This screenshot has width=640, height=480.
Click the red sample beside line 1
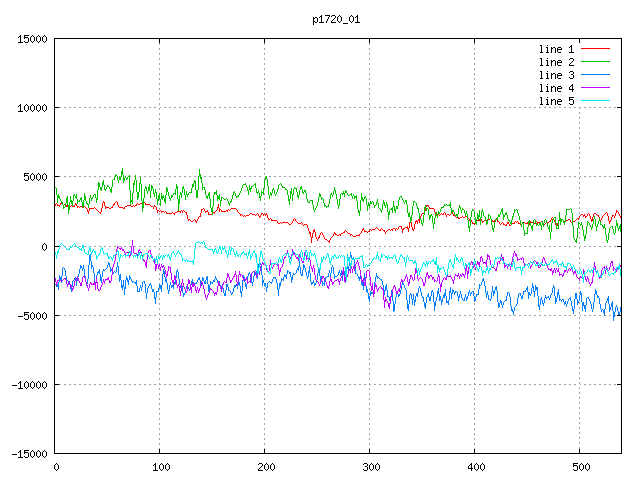[595, 48]
